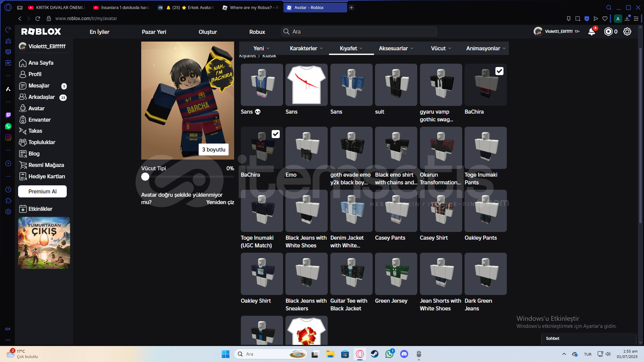
Task: Open Discord from the taskbar
Action: tap(404, 354)
